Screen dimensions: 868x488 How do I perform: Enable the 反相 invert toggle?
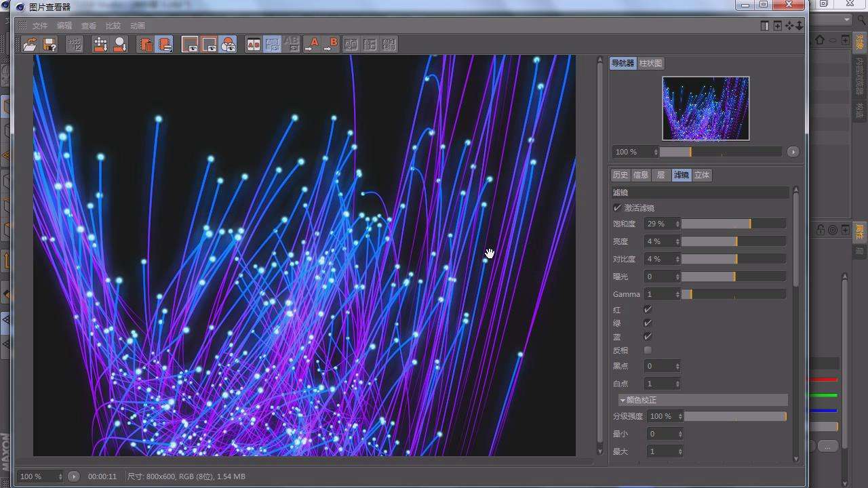click(648, 350)
